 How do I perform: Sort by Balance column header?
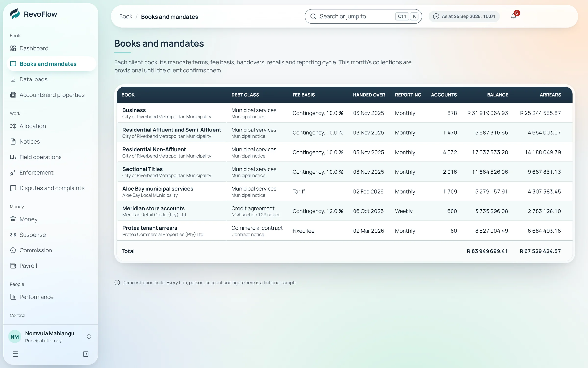498,95
